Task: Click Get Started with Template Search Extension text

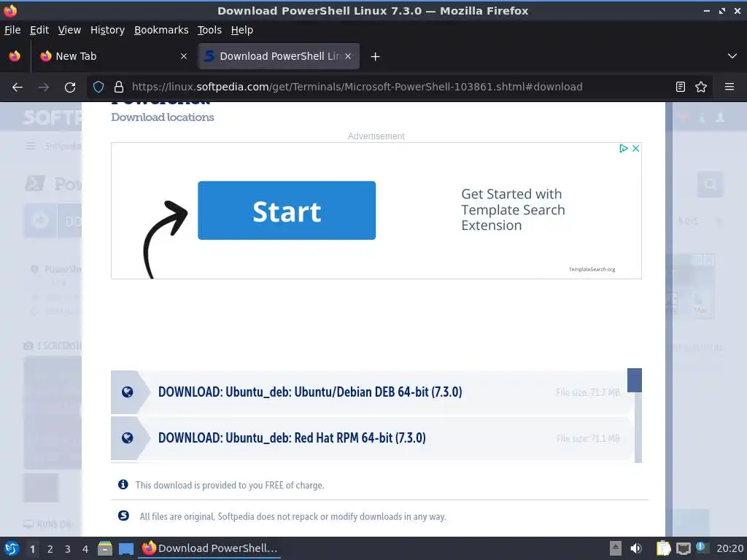Action: coord(513,210)
